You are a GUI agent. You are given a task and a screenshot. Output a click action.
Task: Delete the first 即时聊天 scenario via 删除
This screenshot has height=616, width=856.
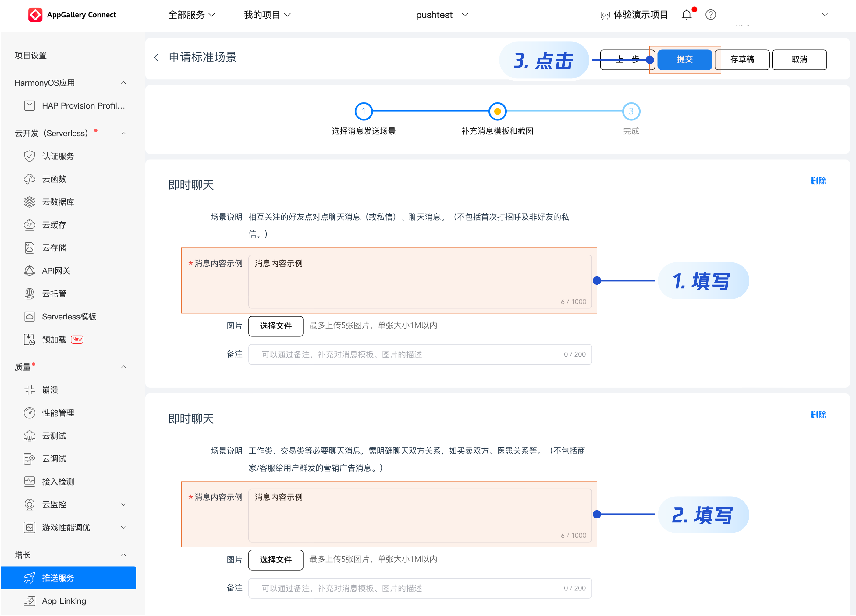pos(818,181)
